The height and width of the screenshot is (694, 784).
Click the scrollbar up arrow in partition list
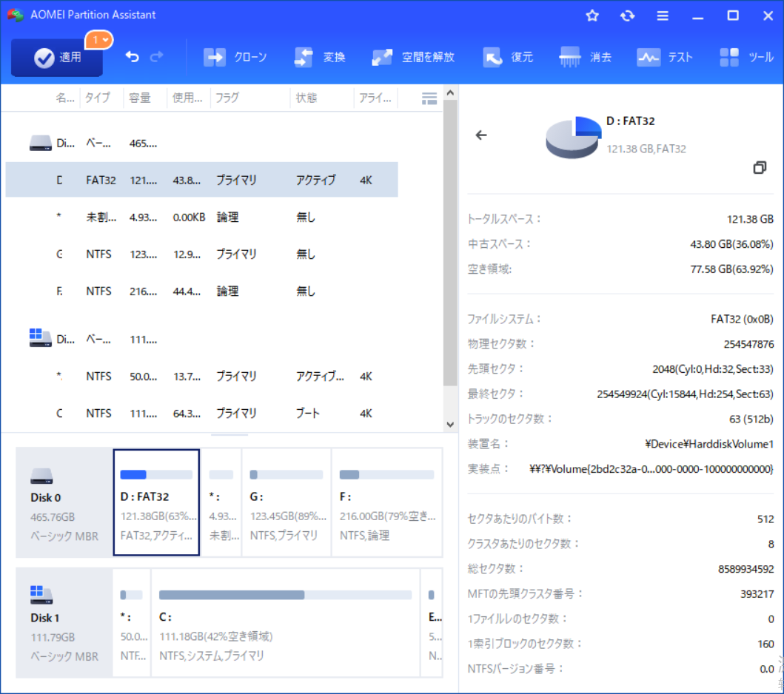click(x=450, y=93)
